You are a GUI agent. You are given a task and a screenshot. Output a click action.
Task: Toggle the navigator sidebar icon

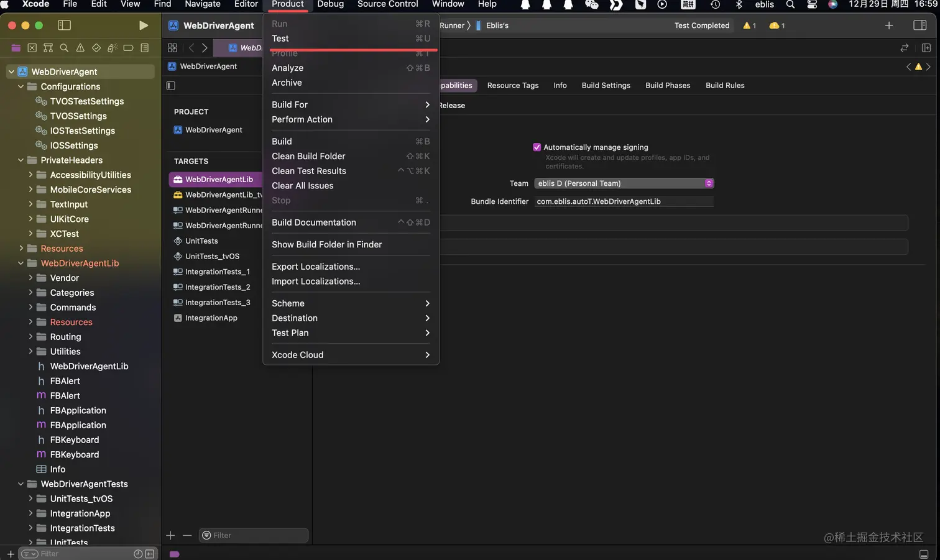coord(64,25)
